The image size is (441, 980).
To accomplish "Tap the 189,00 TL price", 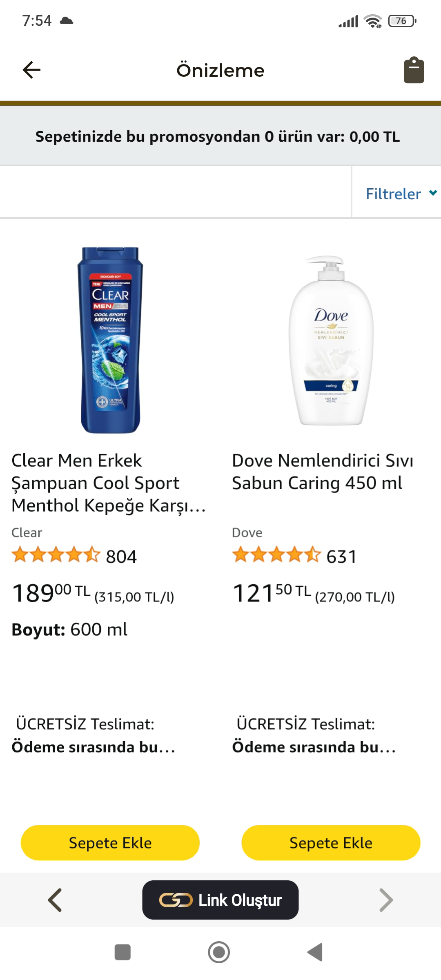I will [51, 593].
